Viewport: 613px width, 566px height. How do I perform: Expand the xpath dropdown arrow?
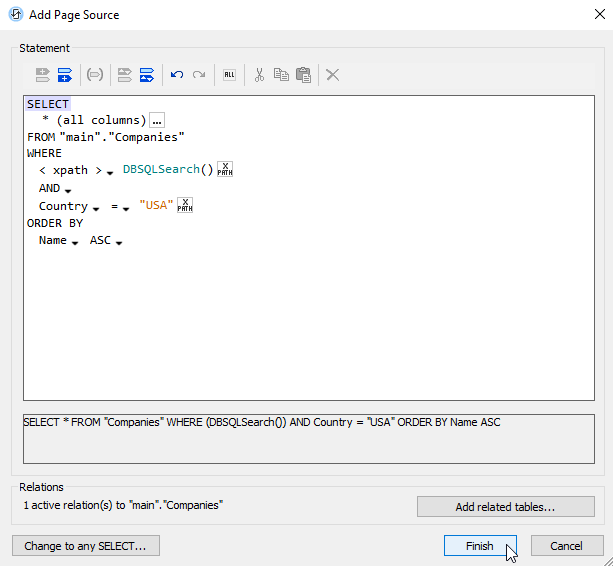(x=109, y=174)
